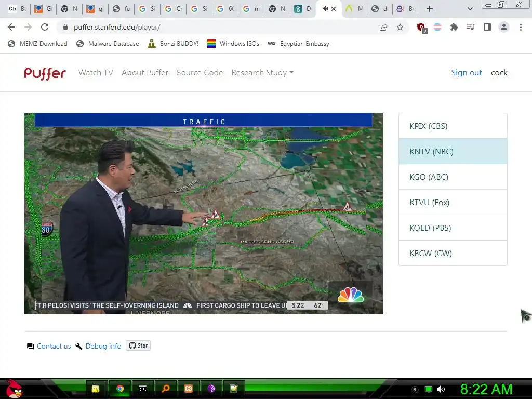532x399 pixels.
Task: Click the Chrome taskbar icon
Action: click(119, 389)
